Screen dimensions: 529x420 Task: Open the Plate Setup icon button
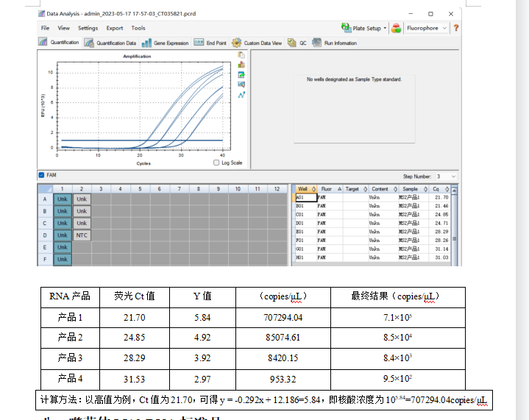[x=346, y=28]
